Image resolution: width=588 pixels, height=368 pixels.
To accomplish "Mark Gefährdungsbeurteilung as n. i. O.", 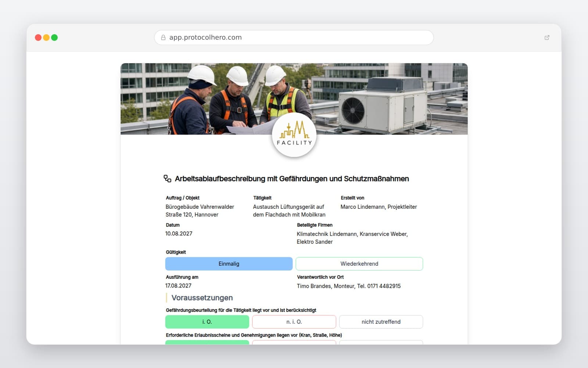I will pyautogui.click(x=294, y=322).
